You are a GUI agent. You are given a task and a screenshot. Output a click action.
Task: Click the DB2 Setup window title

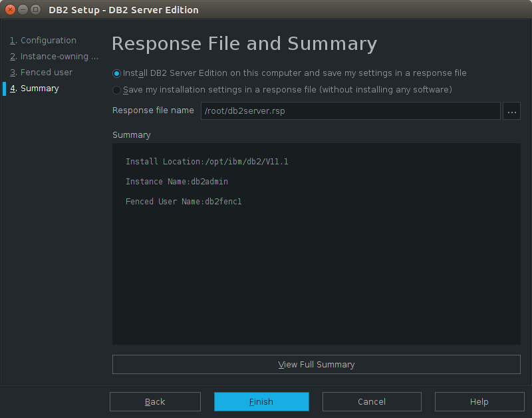click(124, 10)
